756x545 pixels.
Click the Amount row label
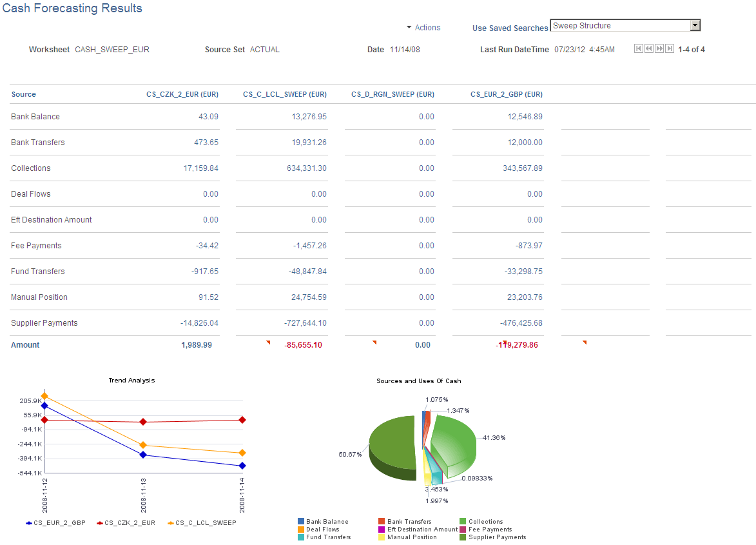tap(24, 344)
